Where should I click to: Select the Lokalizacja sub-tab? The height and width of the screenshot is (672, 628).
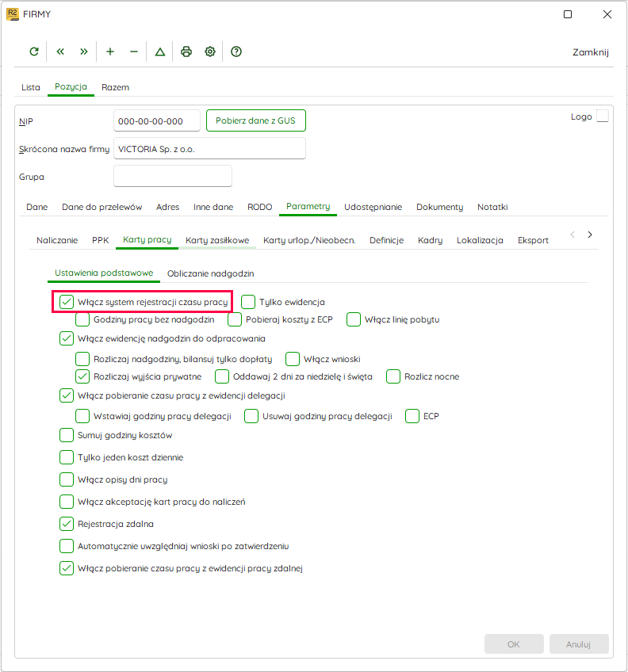[480, 240]
